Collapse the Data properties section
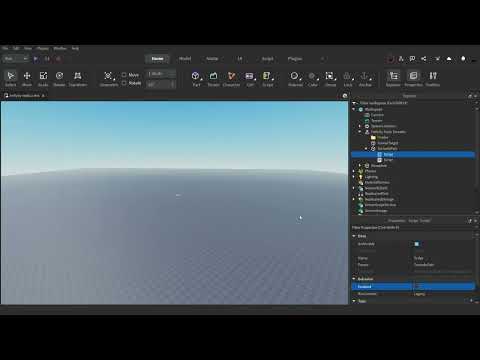This screenshot has height=360, width=480. pos(354,236)
